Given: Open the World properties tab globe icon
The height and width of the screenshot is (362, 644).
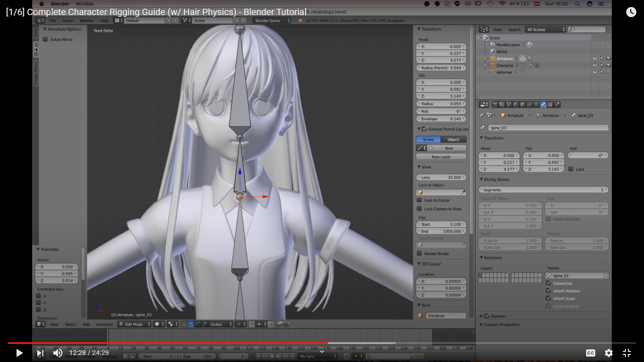Looking at the screenshot, I should point(516,105).
